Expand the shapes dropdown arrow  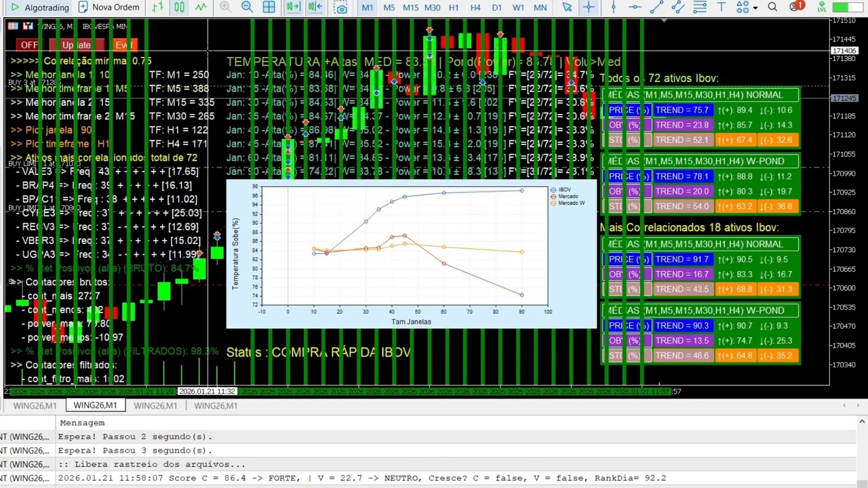click(755, 8)
